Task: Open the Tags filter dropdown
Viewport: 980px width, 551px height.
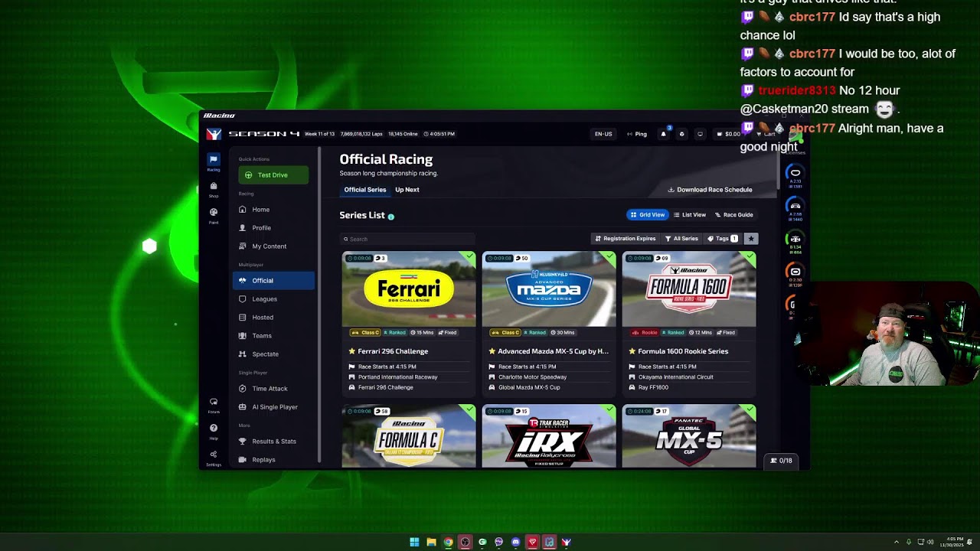Action: [x=722, y=239]
